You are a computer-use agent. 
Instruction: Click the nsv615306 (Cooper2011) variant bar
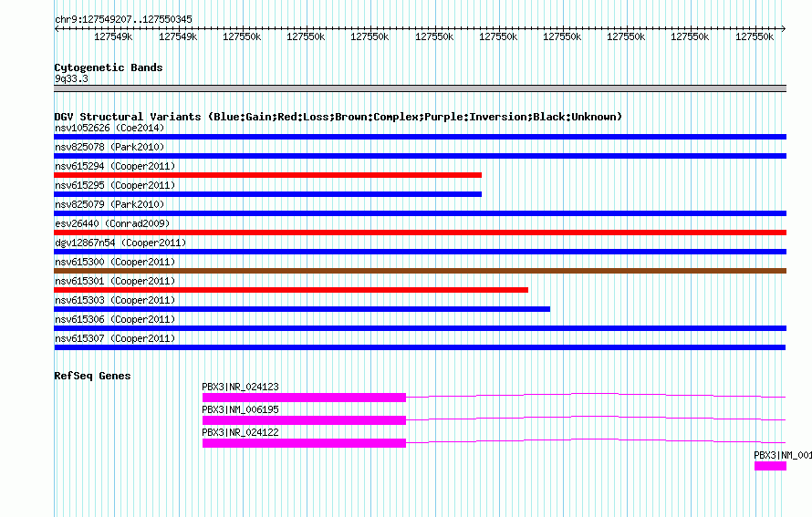click(x=420, y=328)
